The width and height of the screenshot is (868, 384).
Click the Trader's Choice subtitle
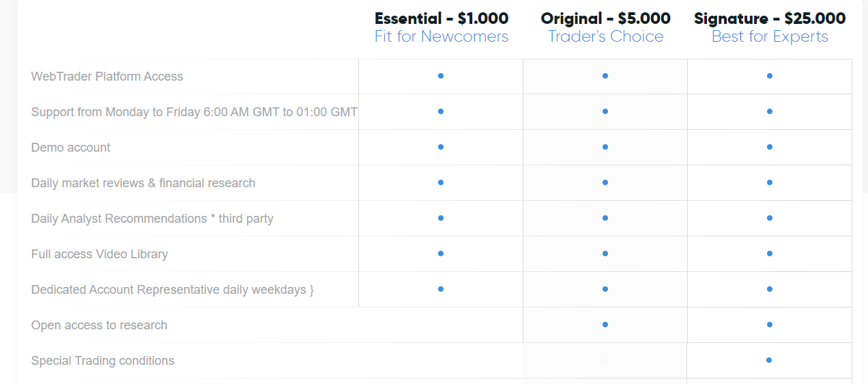[606, 37]
